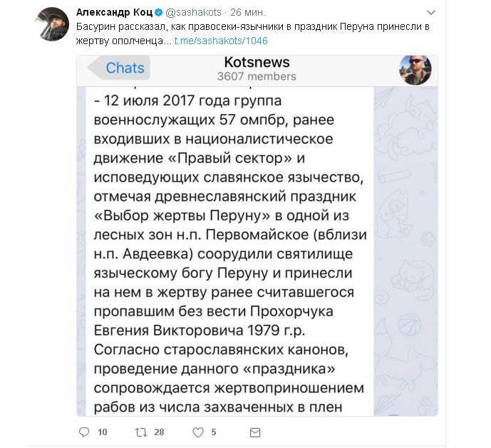
Task: Click the author name Александр Коц
Action: pyautogui.click(x=114, y=12)
